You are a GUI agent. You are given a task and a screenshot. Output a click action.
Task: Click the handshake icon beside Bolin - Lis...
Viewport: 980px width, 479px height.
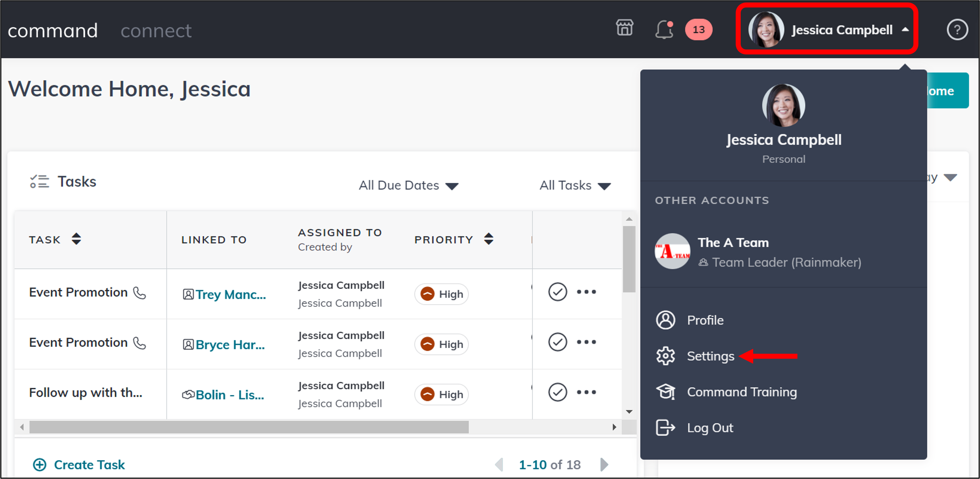click(x=188, y=395)
